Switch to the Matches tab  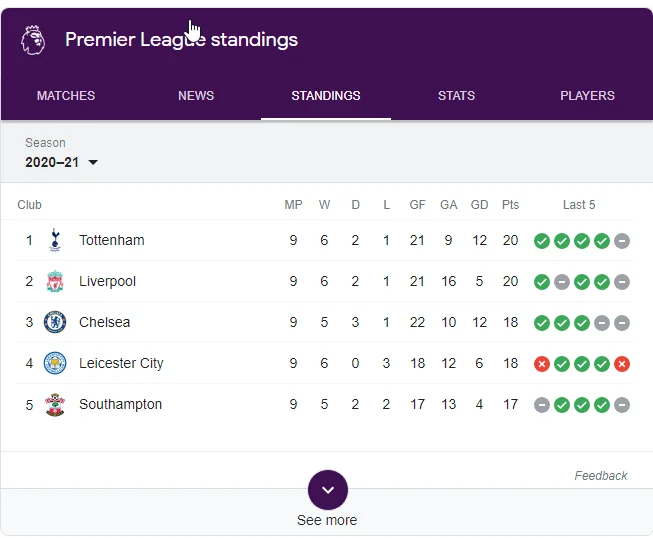click(x=66, y=96)
